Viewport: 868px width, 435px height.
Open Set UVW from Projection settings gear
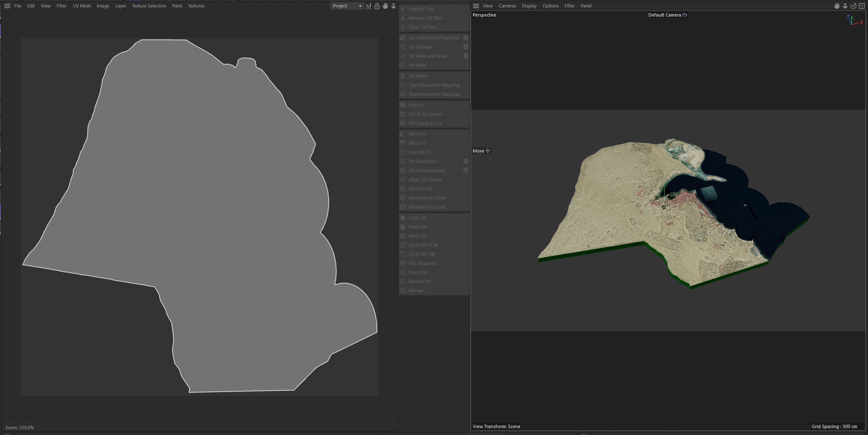coord(465,38)
